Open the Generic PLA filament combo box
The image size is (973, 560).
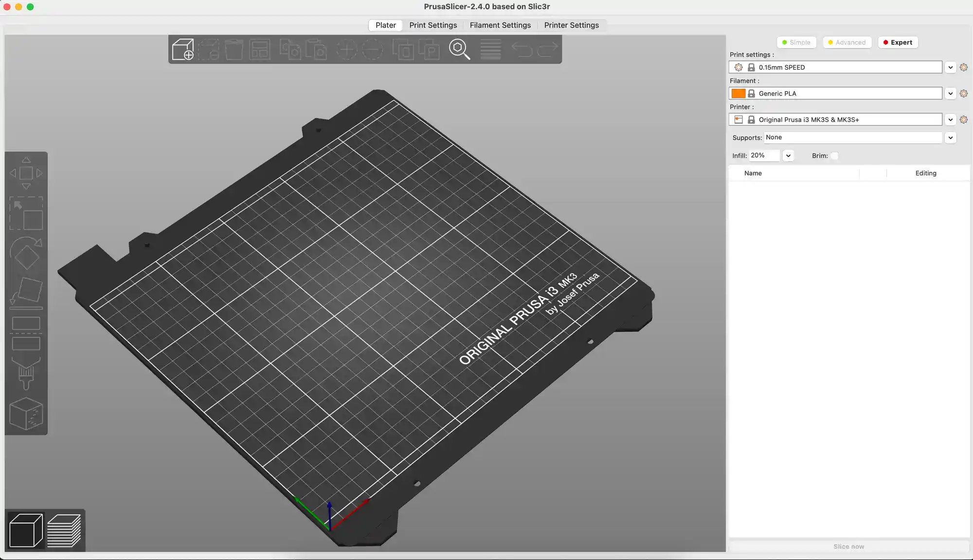tap(835, 93)
